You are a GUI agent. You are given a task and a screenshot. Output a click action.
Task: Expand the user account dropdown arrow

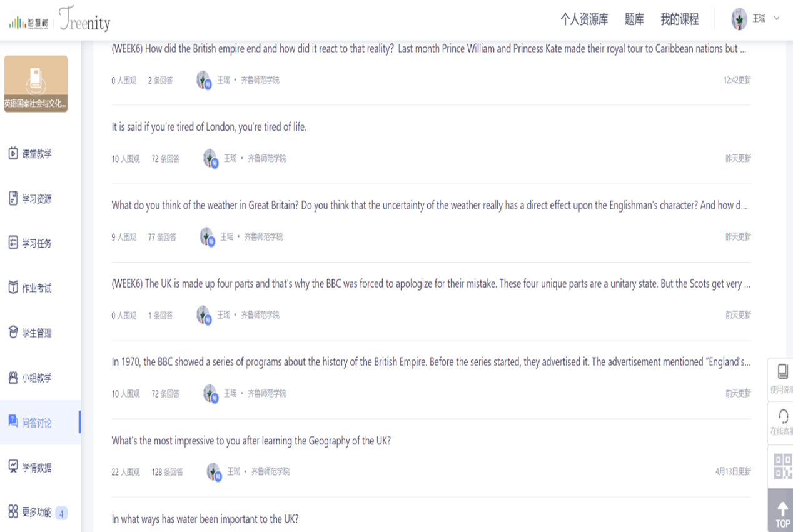(x=777, y=19)
